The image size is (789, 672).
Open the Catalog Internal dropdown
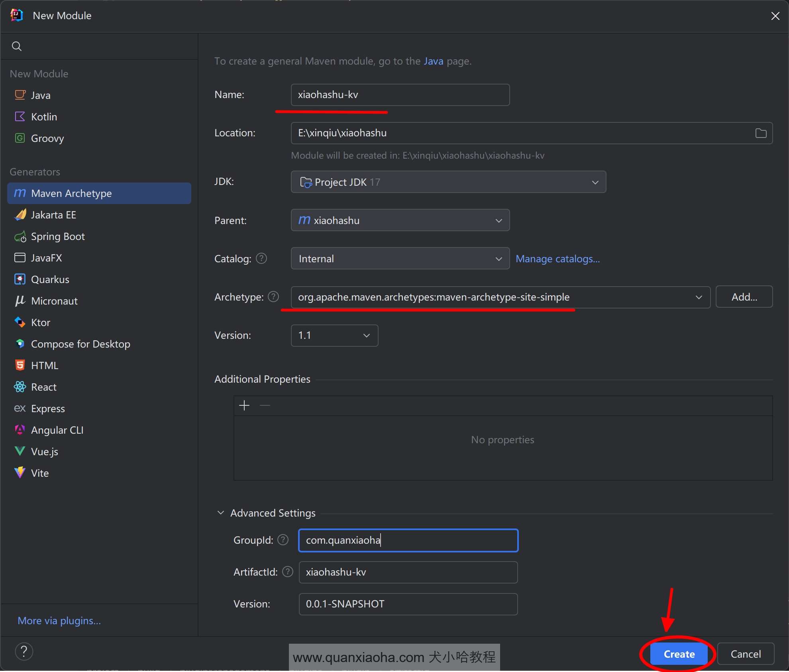coord(400,259)
